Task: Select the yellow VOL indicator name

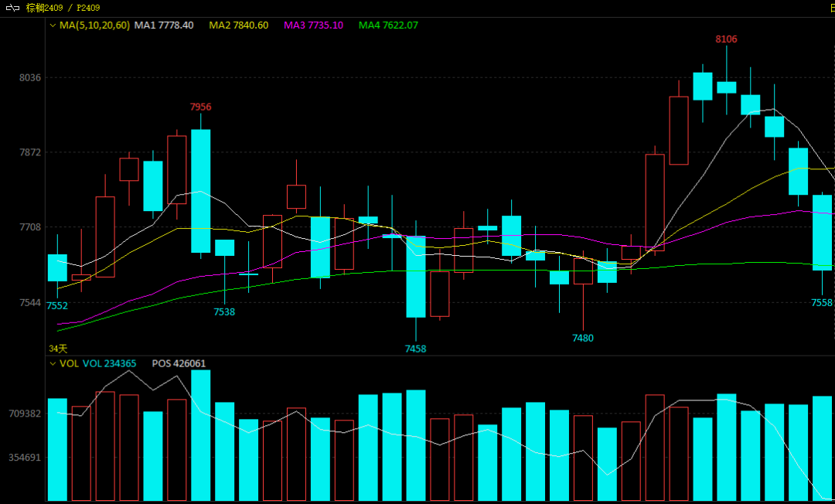Action: [x=70, y=363]
